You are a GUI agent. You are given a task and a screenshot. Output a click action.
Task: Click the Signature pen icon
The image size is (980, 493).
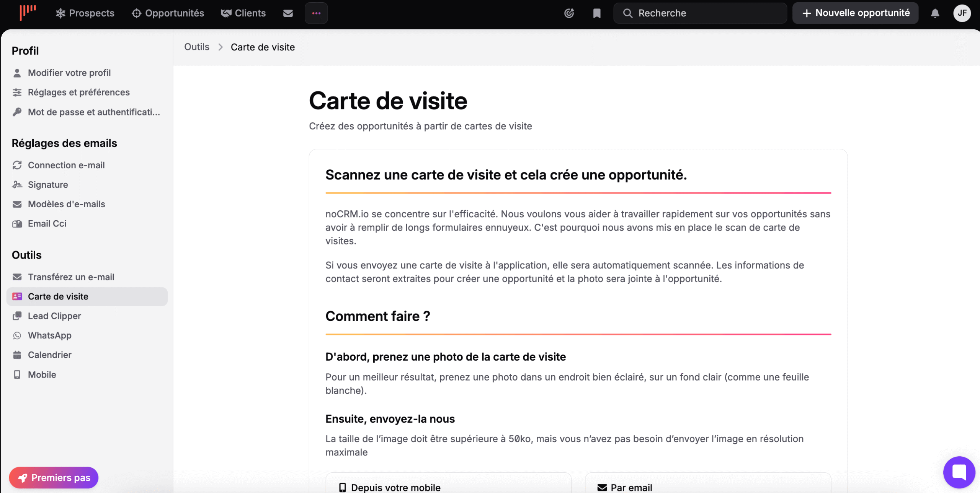tap(17, 184)
